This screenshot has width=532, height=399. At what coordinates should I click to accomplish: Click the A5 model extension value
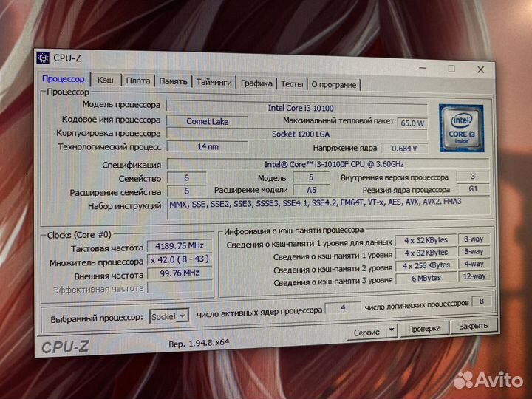pos(311,190)
